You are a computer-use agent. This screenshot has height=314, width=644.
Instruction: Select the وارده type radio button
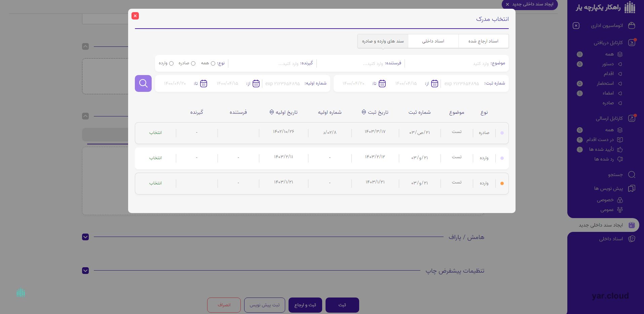tap(171, 63)
